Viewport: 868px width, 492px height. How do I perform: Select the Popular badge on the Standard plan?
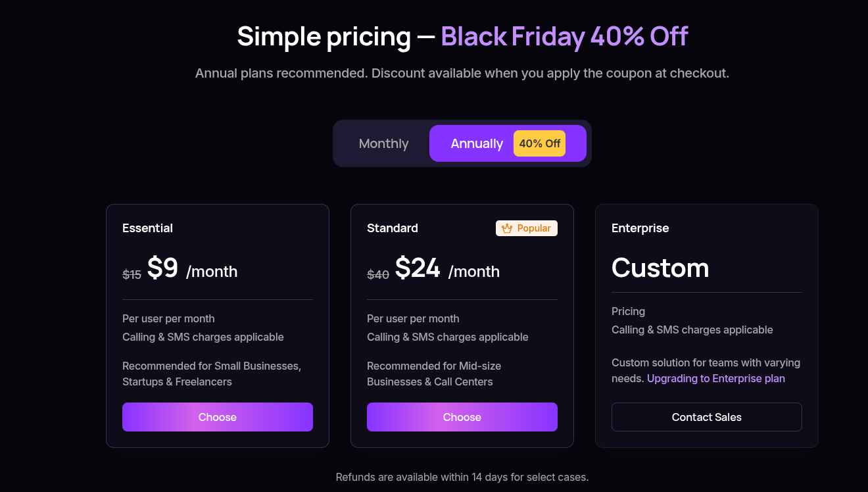[x=527, y=228]
